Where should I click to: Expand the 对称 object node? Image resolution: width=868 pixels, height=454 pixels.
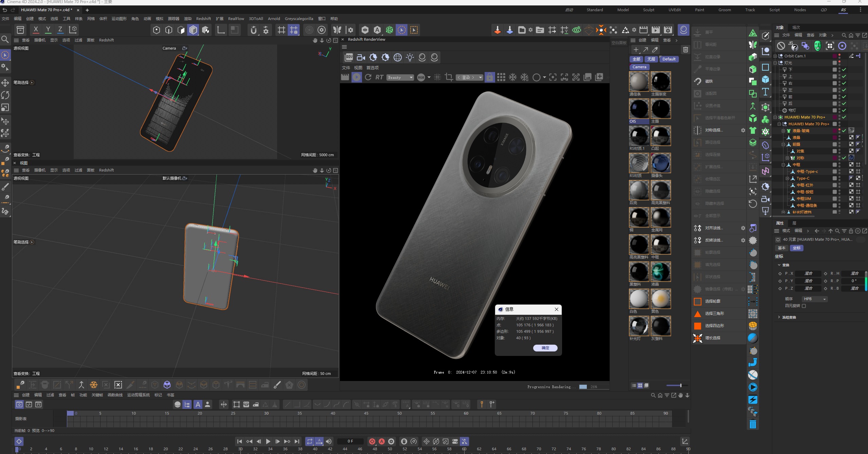pyautogui.click(x=787, y=158)
